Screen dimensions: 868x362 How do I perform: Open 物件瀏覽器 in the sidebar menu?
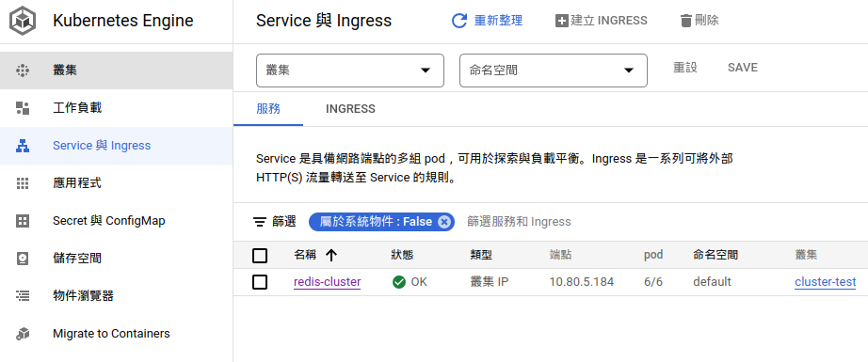(x=116, y=296)
